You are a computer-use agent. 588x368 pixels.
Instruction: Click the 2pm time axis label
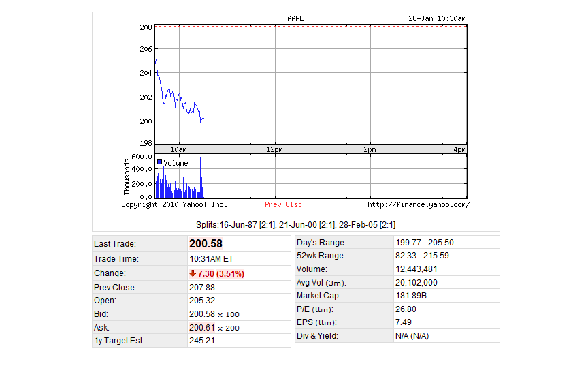tap(370, 149)
